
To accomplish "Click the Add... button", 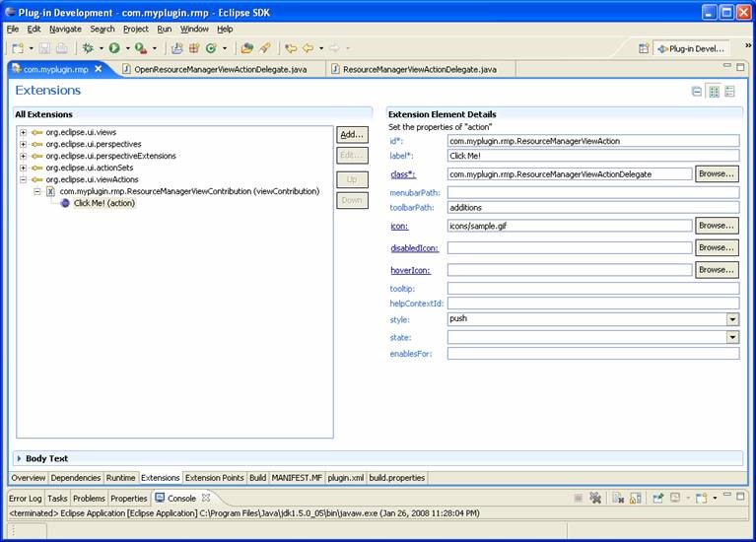I will 352,135.
